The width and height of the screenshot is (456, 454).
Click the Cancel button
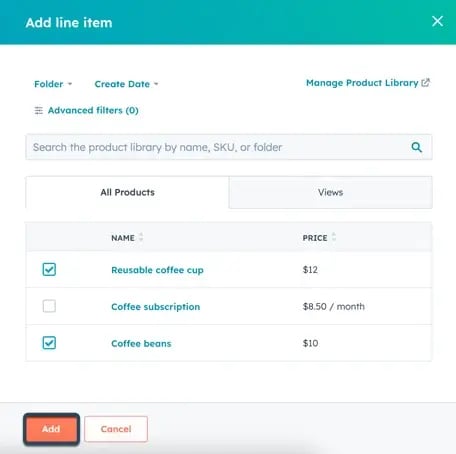pyautogui.click(x=116, y=429)
